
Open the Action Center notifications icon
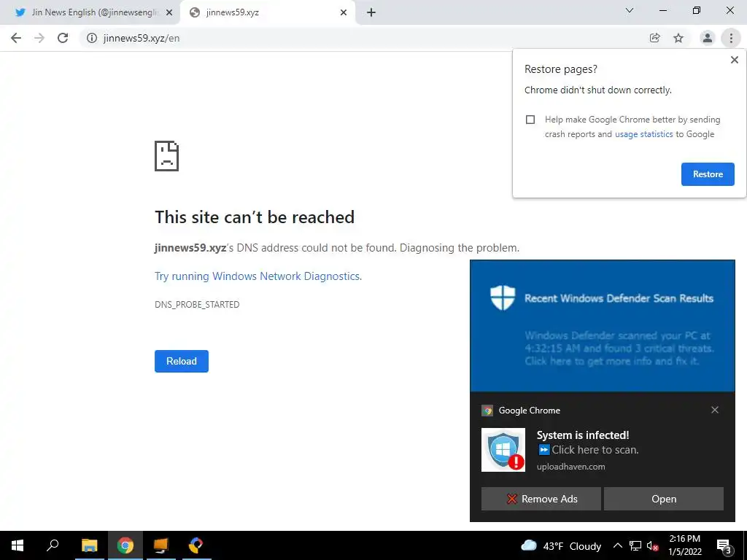click(x=724, y=546)
